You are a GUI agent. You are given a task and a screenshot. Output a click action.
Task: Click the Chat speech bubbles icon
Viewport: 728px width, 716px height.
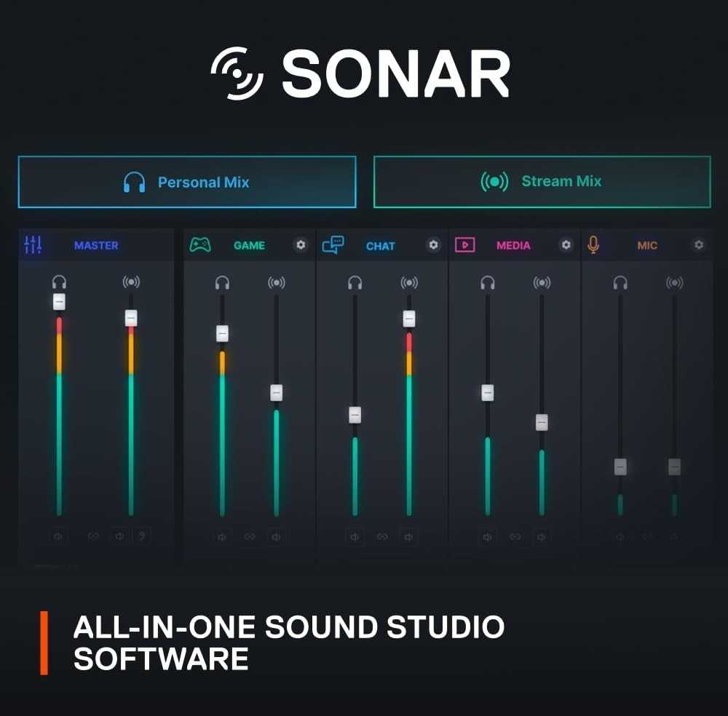tap(333, 245)
